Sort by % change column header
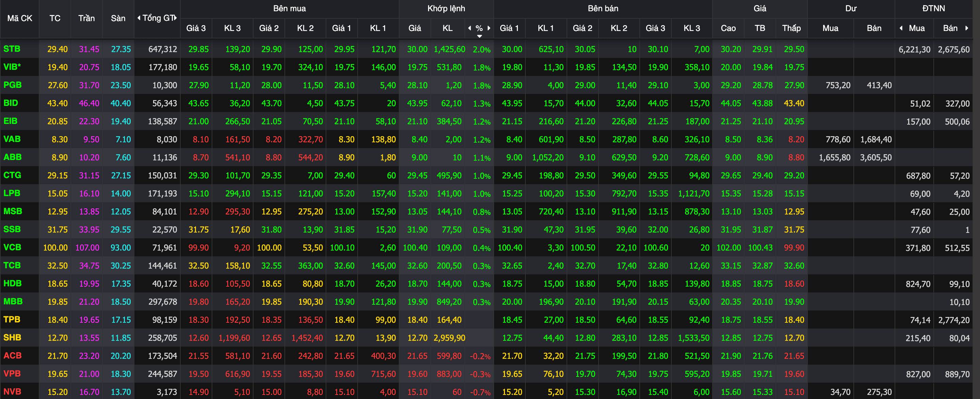This screenshot has height=399, width=980. pyautogui.click(x=479, y=28)
